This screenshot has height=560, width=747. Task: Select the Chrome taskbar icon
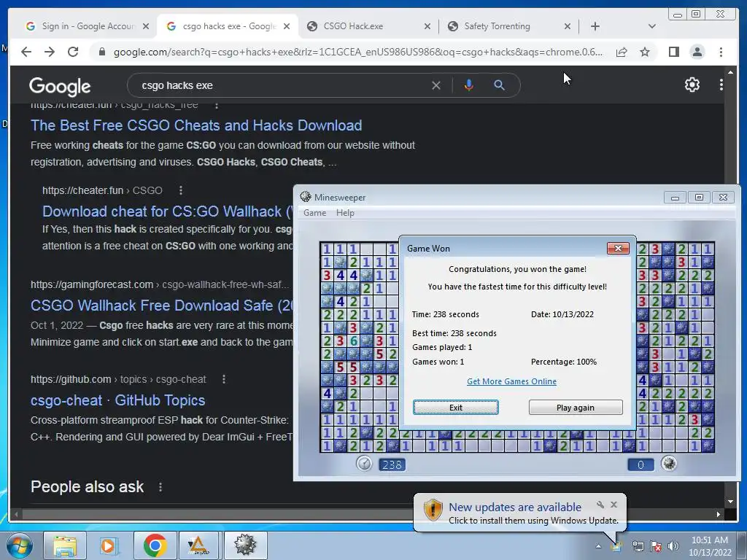click(x=155, y=545)
